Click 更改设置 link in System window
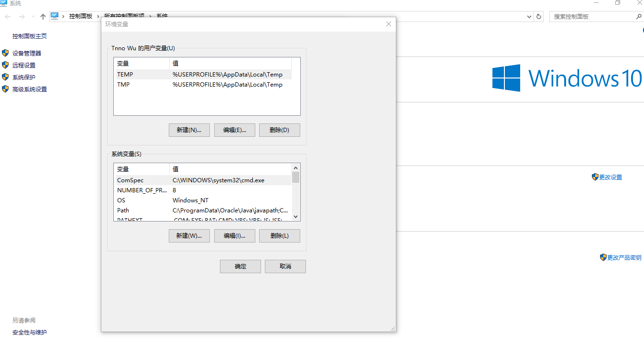 (611, 178)
